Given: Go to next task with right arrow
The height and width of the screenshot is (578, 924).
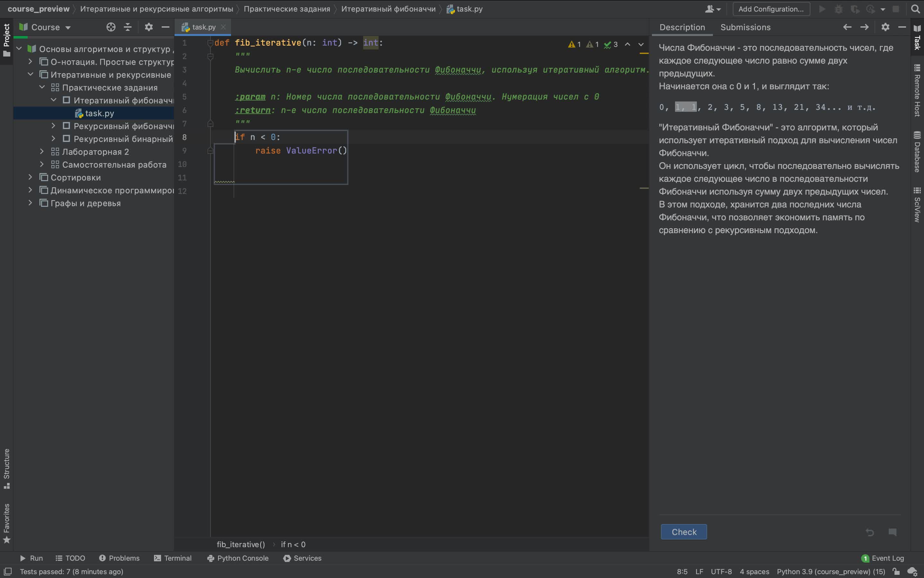Looking at the screenshot, I should pos(864,27).
